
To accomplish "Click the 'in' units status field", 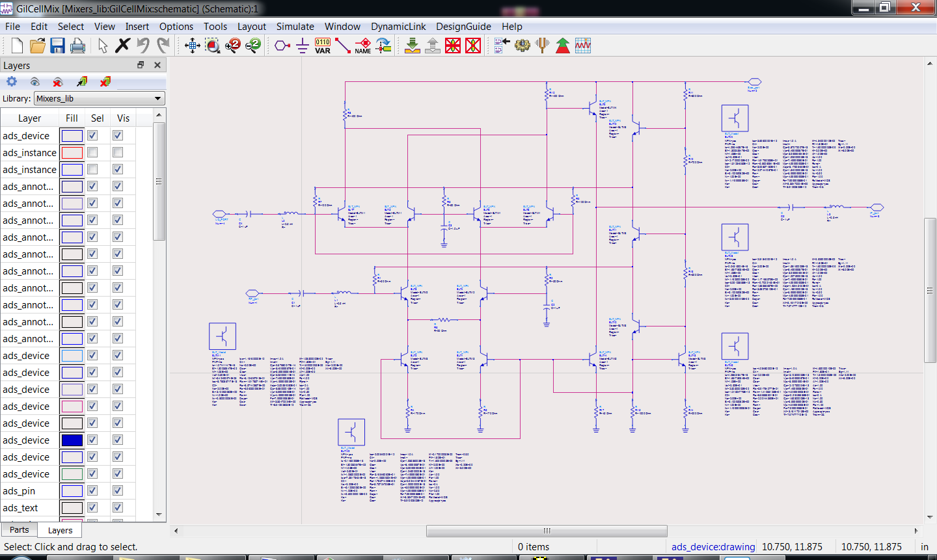I will [x=925, y=547].
